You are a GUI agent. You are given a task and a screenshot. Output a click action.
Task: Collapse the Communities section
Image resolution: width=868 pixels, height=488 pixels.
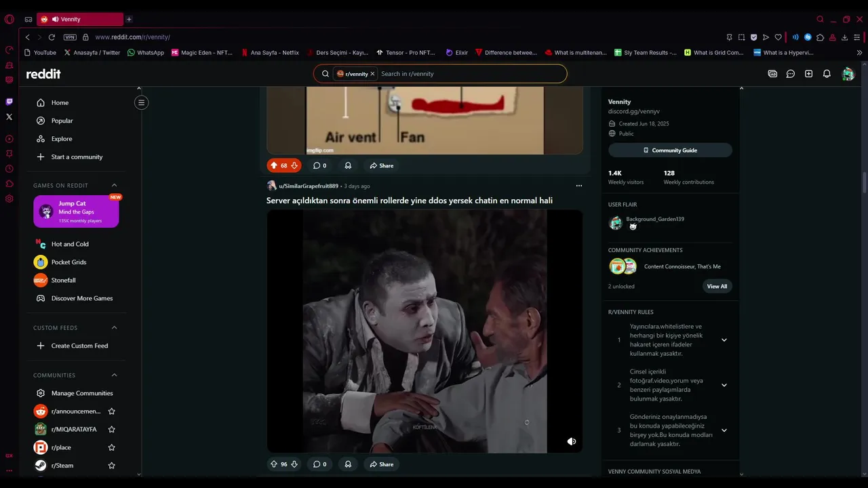tap(114, 375)
